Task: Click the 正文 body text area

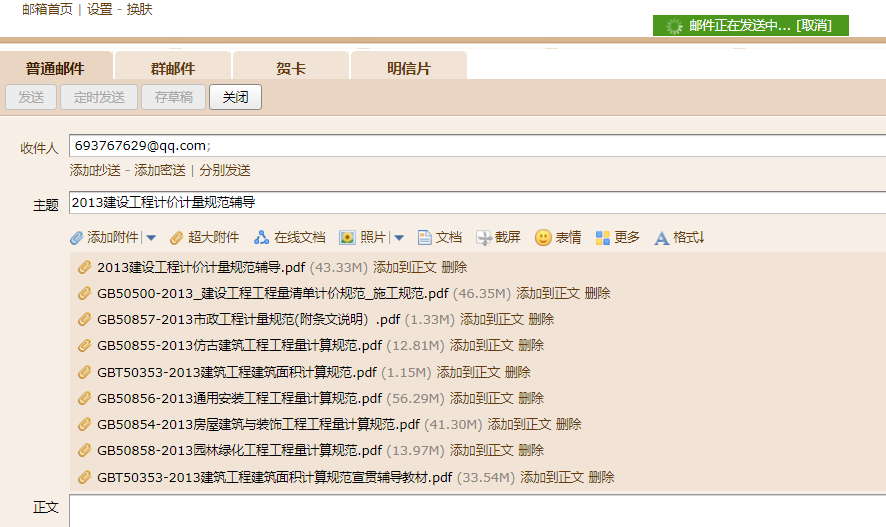Action: [477, 511]
